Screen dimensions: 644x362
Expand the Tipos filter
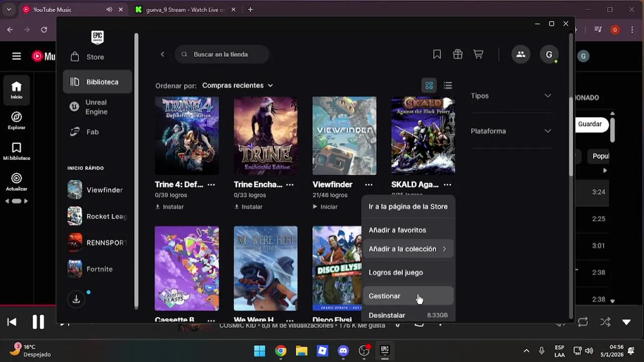(x=511, y=96)
